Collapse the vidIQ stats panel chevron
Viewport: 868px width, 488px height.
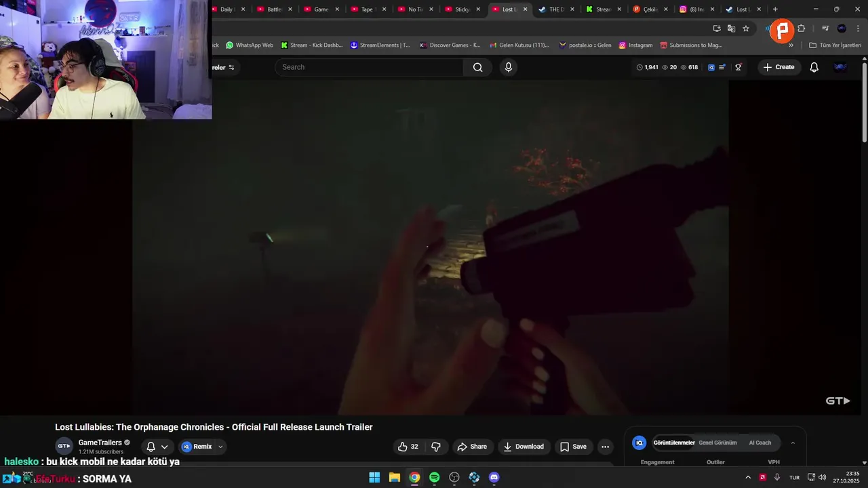pos(793,443)
